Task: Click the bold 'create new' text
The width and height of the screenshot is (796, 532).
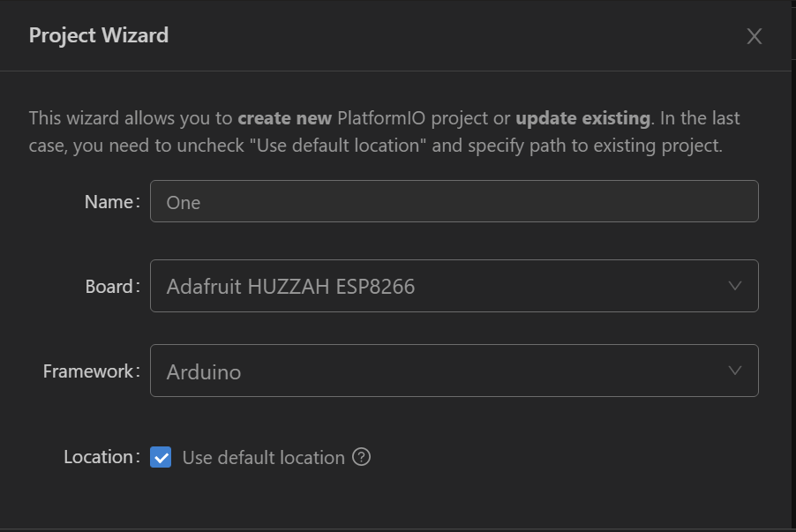Action: 284,118
